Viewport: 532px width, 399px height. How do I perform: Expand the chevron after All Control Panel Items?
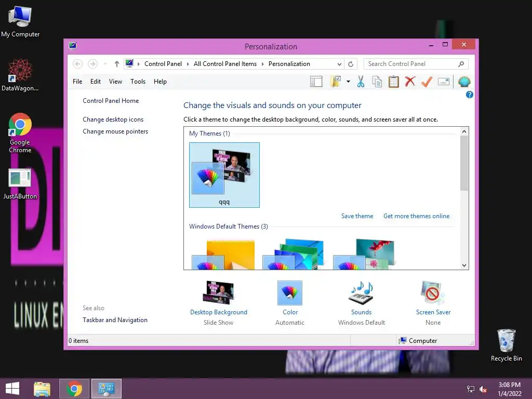tap(262, 64)
